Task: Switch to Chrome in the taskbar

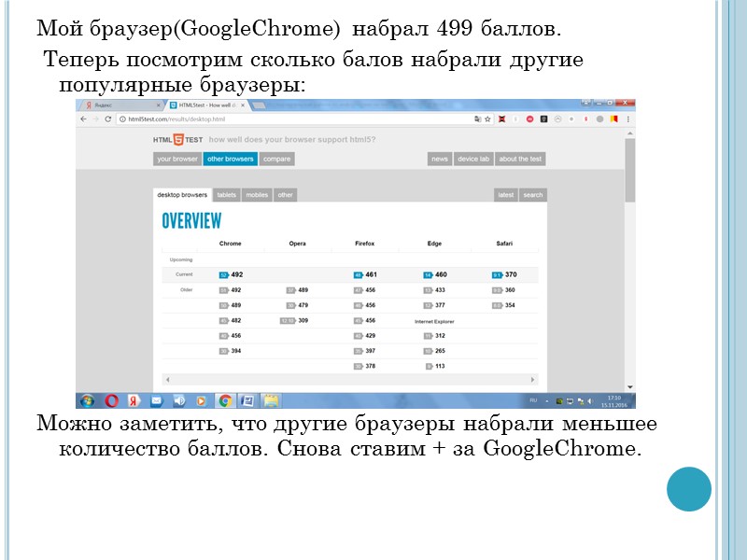Action: (225, 401)
